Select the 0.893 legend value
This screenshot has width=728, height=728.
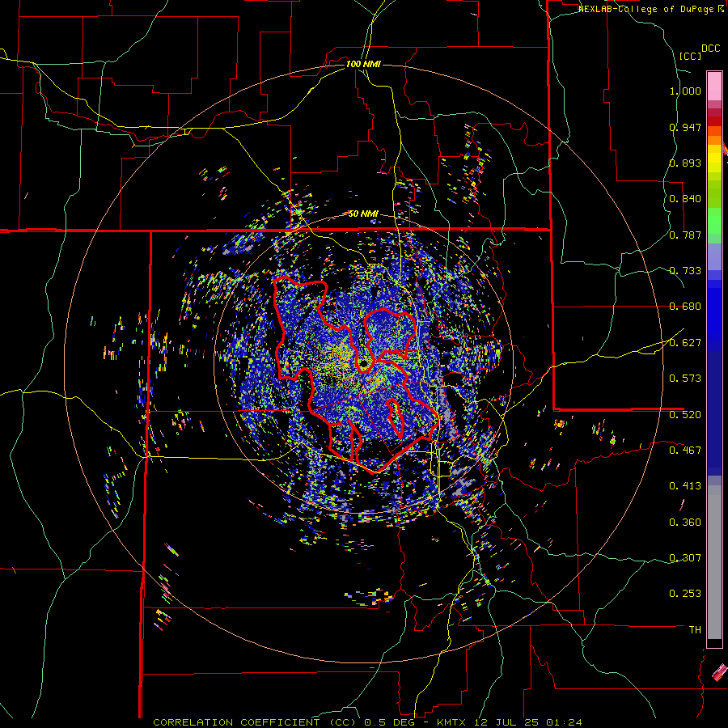click(x=685, y=163)
